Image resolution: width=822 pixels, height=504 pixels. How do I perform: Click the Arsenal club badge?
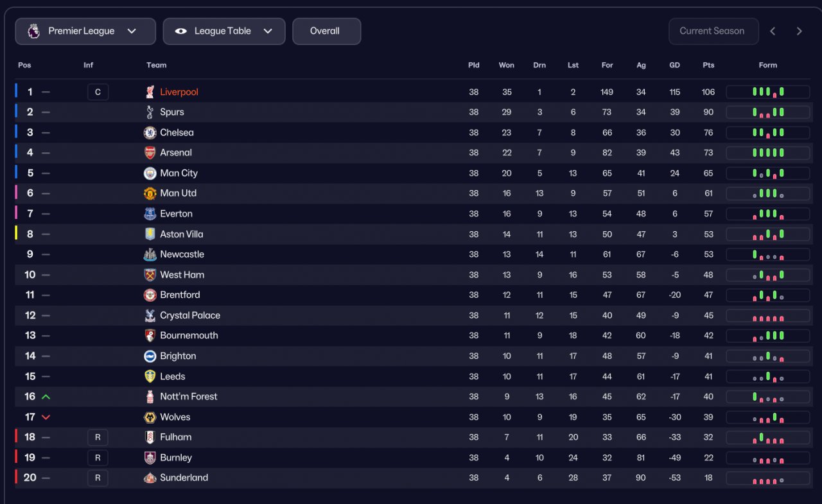(x=150, y=153)
